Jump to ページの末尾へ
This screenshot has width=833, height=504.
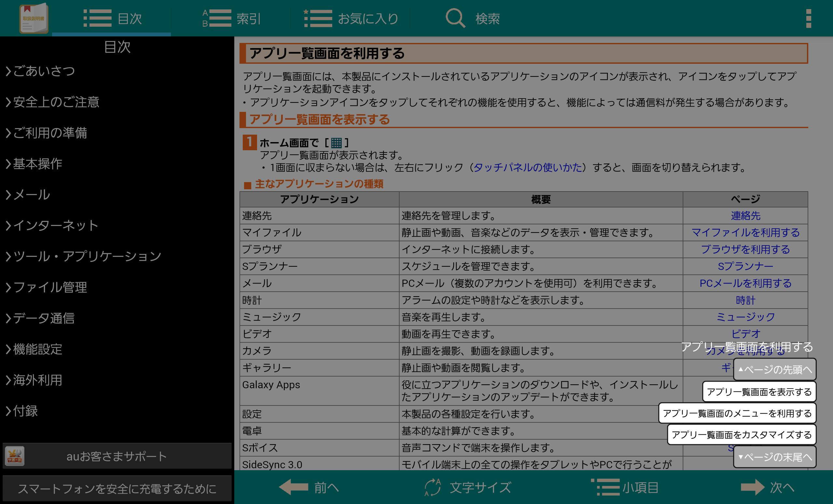coord(775,457)
